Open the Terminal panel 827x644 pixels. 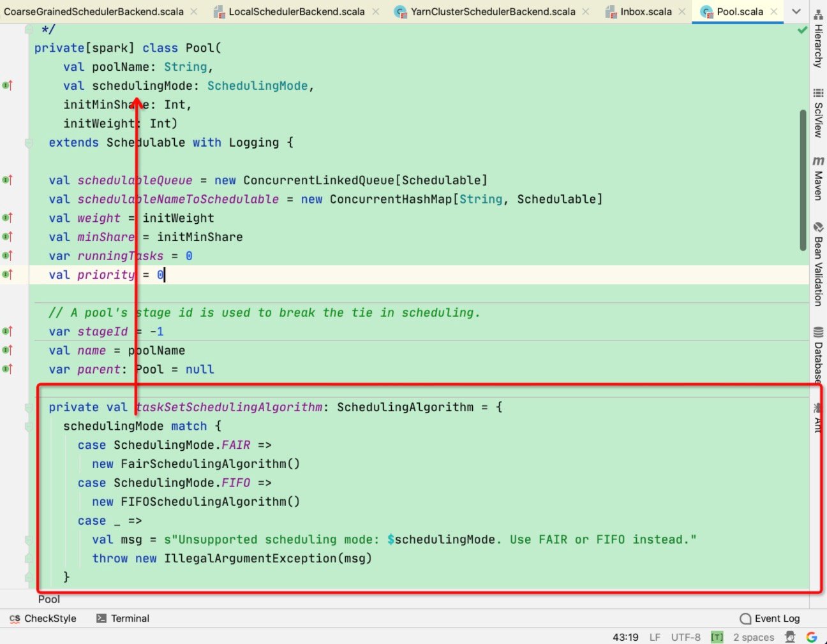pos(123,618)
